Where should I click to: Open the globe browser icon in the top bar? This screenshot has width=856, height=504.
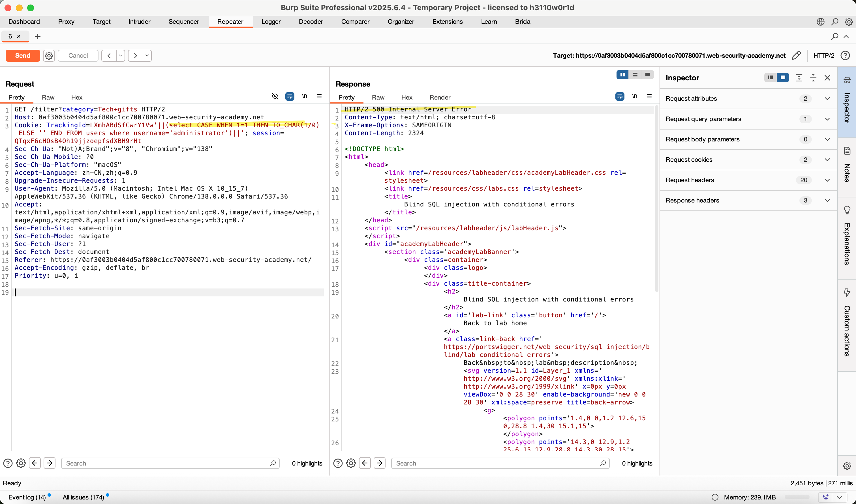pyautogui.click(x=820, y=22)
